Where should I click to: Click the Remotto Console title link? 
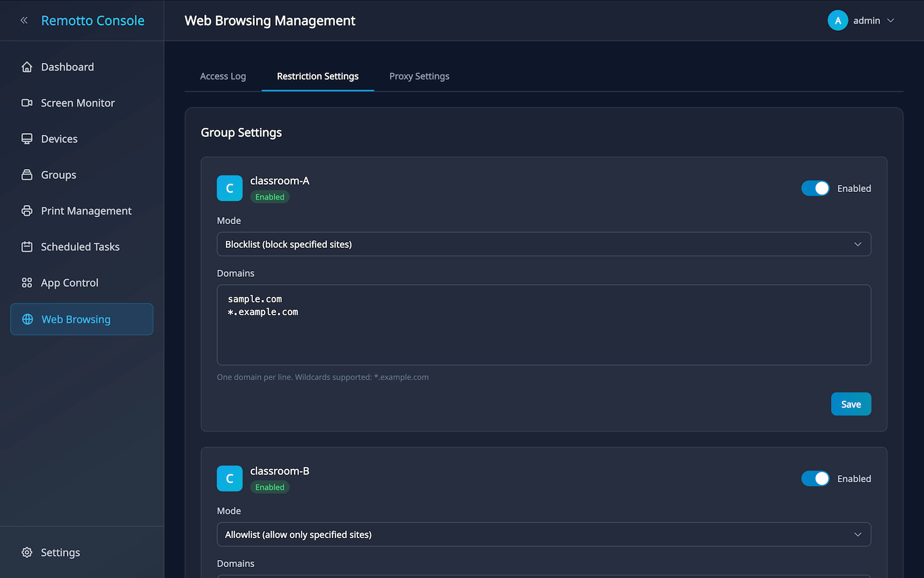(x=92, y=21)
